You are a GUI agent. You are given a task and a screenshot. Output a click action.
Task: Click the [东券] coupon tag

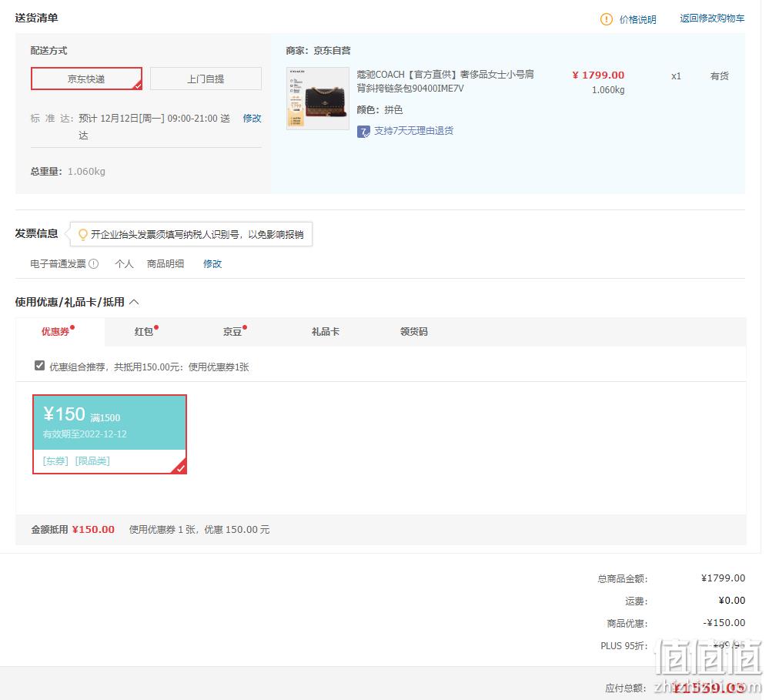pyautogui.click(x=55, y=461)
